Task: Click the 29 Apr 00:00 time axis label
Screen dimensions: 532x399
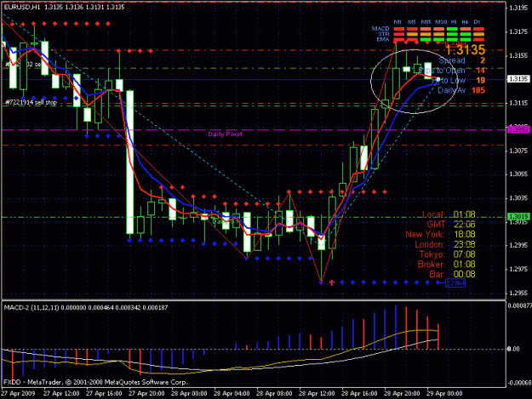Action: 444,393
